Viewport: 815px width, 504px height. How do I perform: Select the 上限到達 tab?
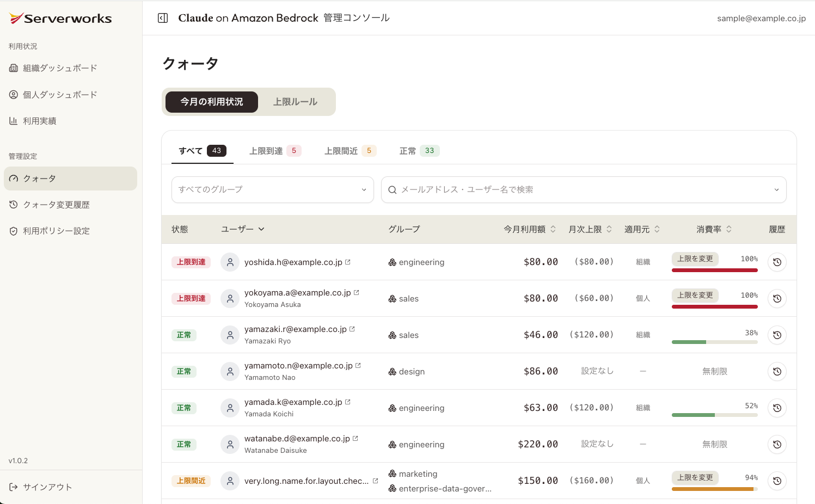click(275, 151)
